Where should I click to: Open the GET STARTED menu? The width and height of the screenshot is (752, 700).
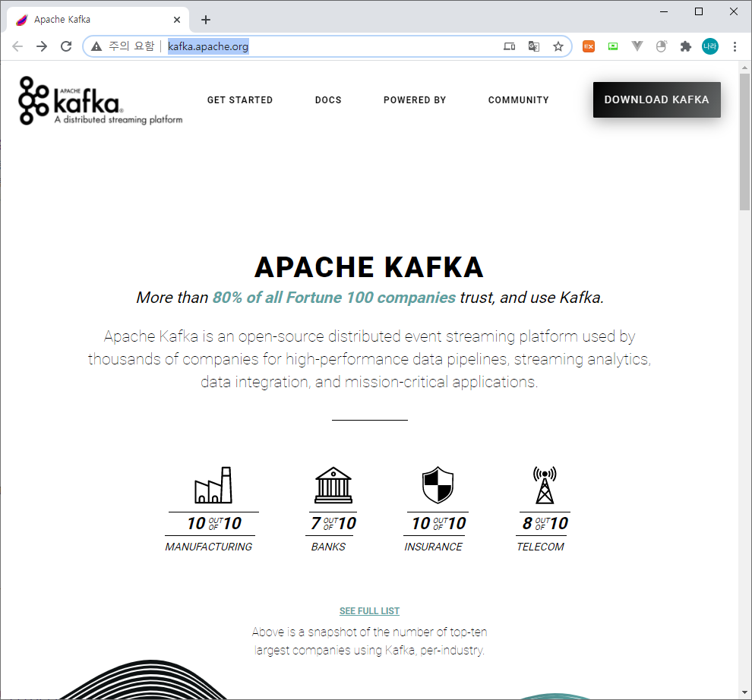coord(240,99)
